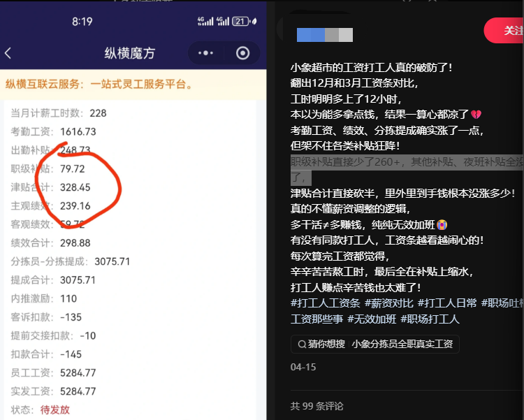Click the status bar time 8:19
Screen dimensions: 524x420
[82, 22]
